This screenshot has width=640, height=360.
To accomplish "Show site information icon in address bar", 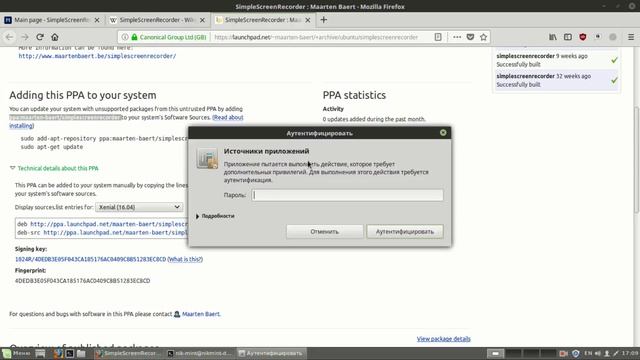I will (125, 37).
